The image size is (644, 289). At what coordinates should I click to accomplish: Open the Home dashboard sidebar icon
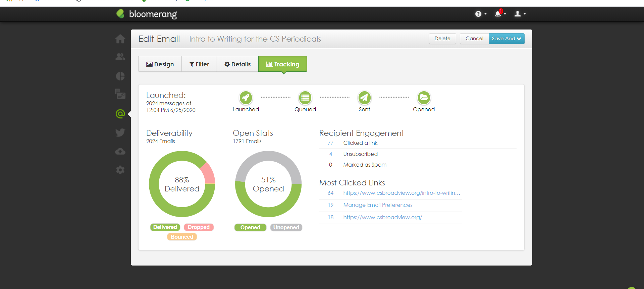pyautogui.click(x=120, y=39)
